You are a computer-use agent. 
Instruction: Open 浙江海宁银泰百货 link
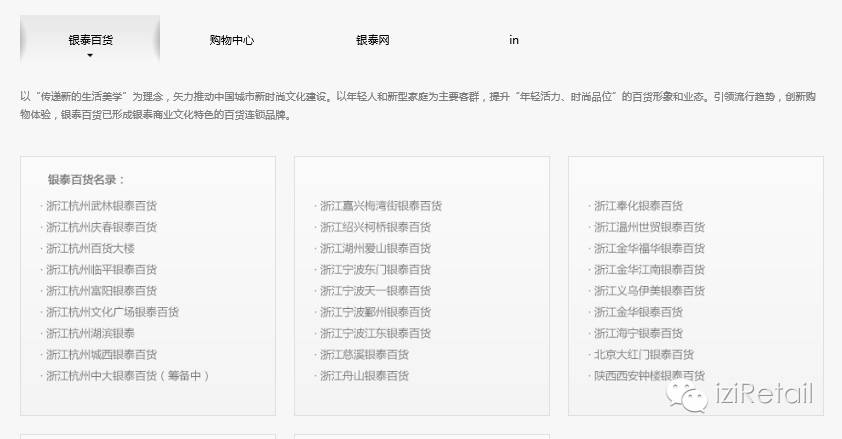(x=638, y=333)
